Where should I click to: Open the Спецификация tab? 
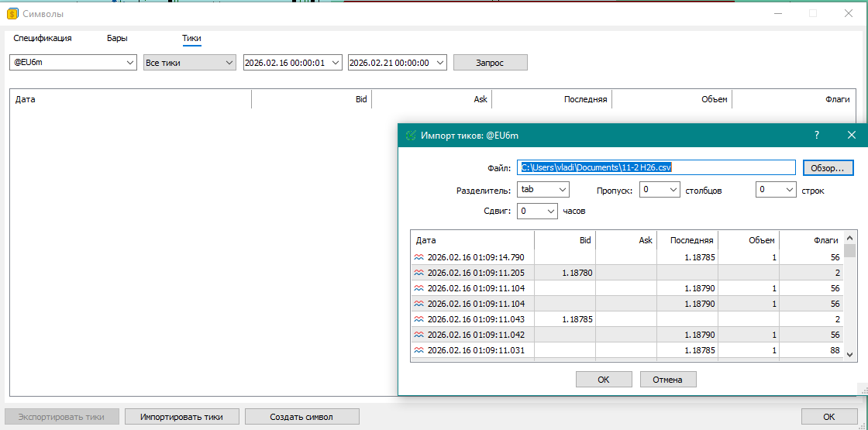tap(43, 38)
